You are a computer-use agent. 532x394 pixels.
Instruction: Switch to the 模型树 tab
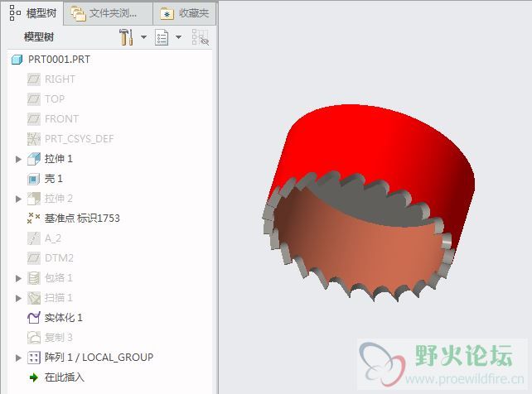[32, 13]
